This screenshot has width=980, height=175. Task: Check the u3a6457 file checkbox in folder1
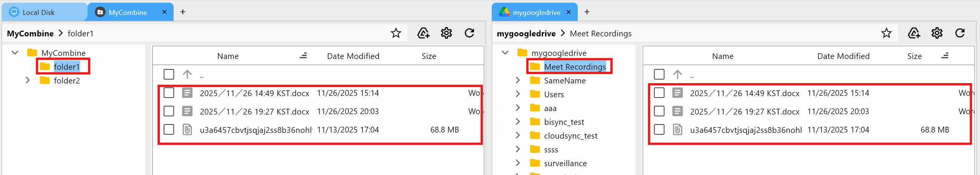[x=169, y=130]
